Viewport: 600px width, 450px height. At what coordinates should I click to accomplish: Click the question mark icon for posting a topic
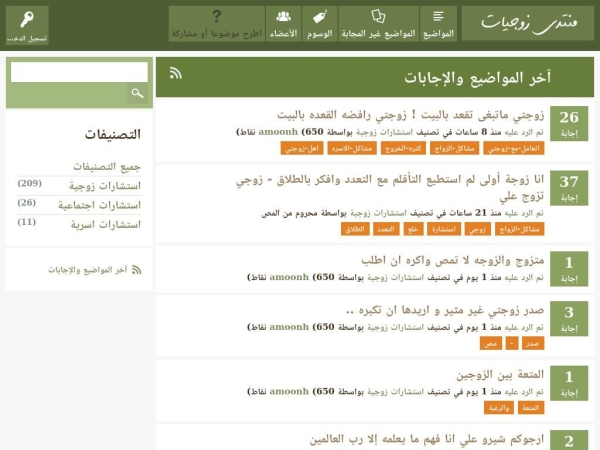click(217, 16)
